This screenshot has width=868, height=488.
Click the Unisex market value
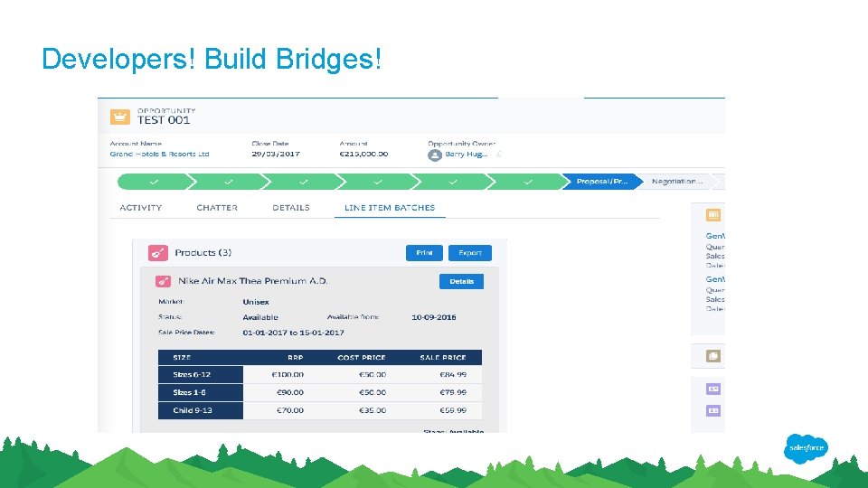pos(256,302)
